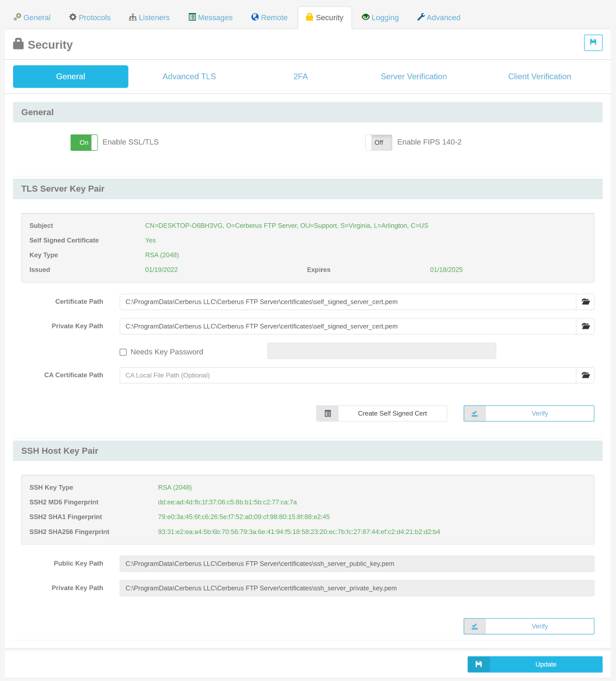Click the Listeners network icon in top navigation

132,17
